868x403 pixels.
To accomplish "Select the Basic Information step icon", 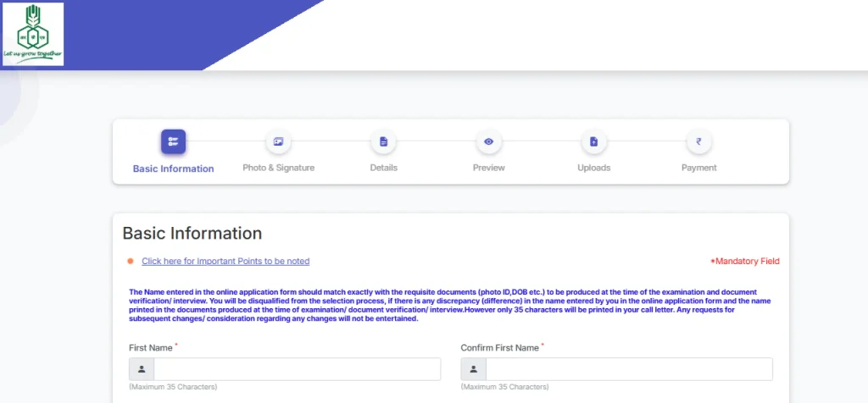I will pos(173,141).
